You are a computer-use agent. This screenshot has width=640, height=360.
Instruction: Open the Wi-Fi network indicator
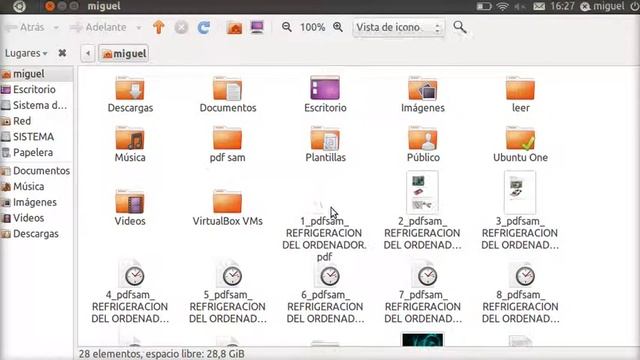[x=502, y=6]
